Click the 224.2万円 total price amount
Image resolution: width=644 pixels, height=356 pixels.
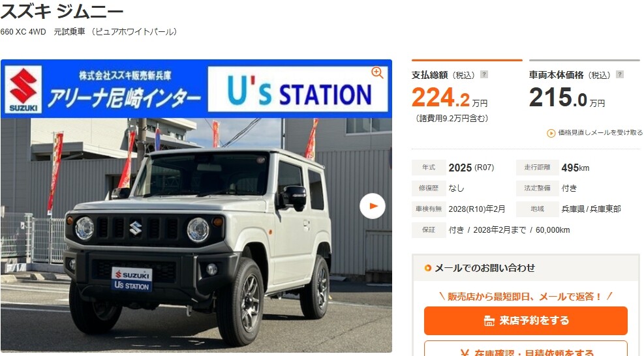tap(450, 98)
